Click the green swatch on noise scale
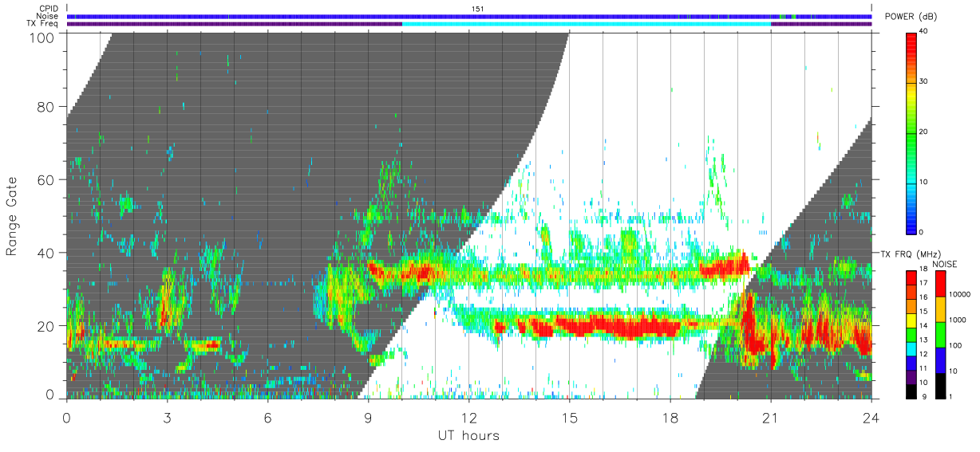980x452 pixels. click(x=942, y=334)
